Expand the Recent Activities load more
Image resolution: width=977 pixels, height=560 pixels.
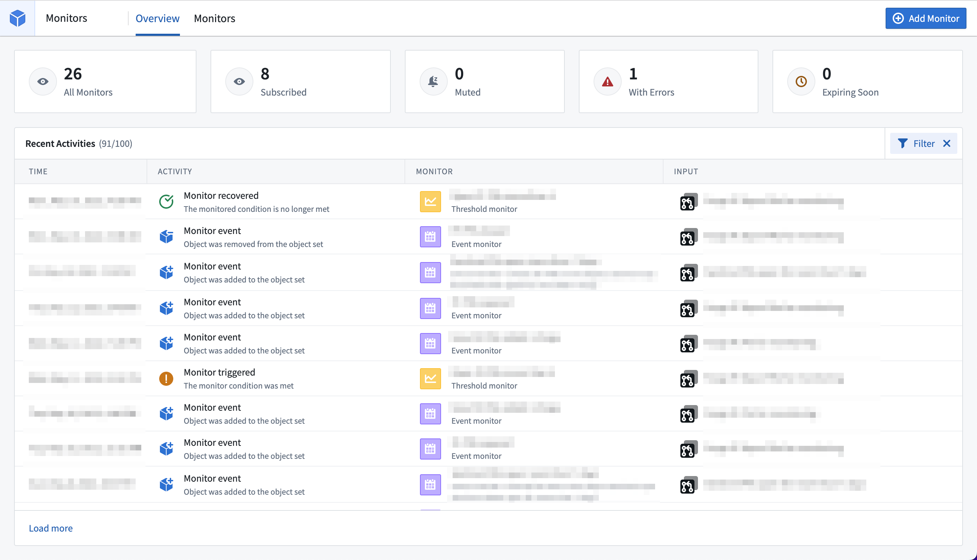pos(50,528)
